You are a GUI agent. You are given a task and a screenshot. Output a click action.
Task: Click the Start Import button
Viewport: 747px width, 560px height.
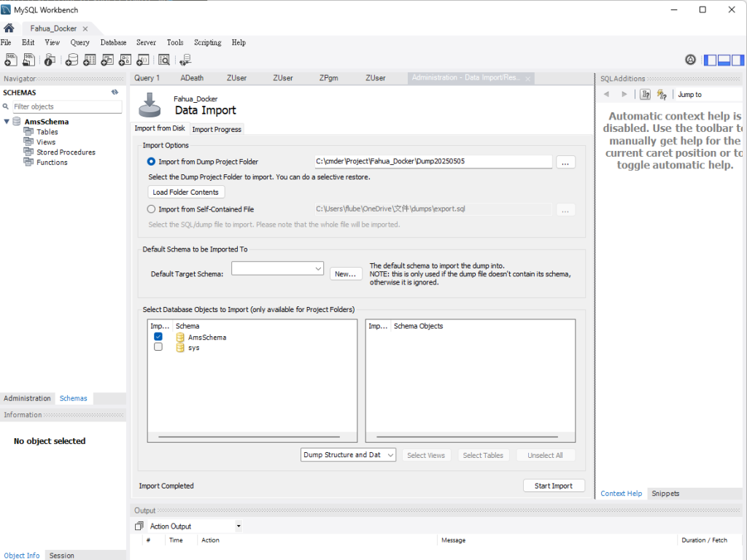click(x=554, y=486)
